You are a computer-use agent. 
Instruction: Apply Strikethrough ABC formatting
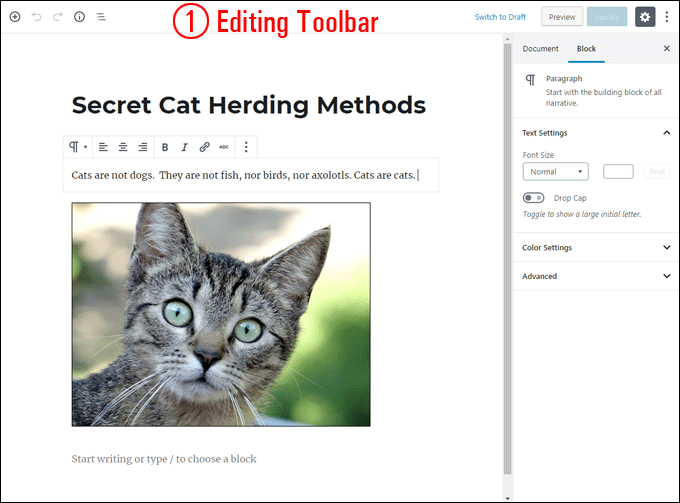224,147
